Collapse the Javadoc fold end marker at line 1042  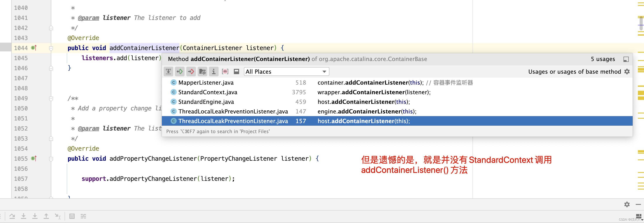pos(51,28)
